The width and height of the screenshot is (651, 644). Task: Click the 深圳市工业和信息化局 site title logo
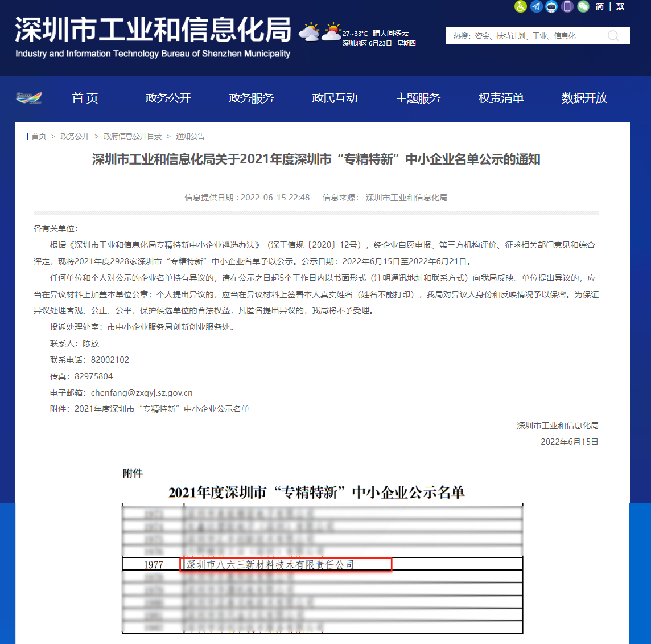153,36
